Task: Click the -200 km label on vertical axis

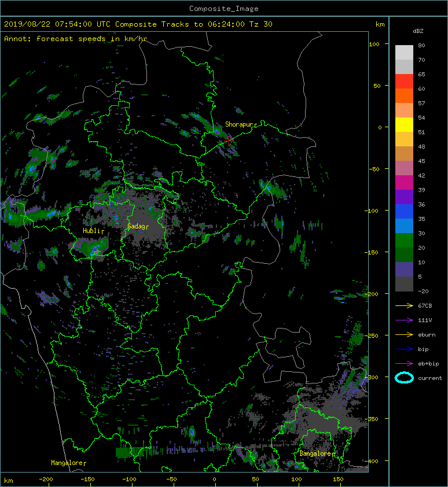Action: tap(372, 294)
